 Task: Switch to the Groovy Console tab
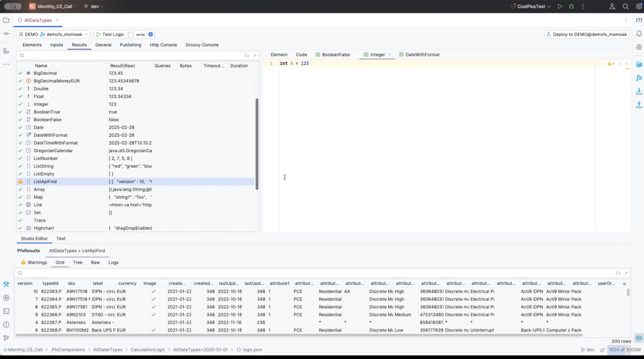point(202,45)
